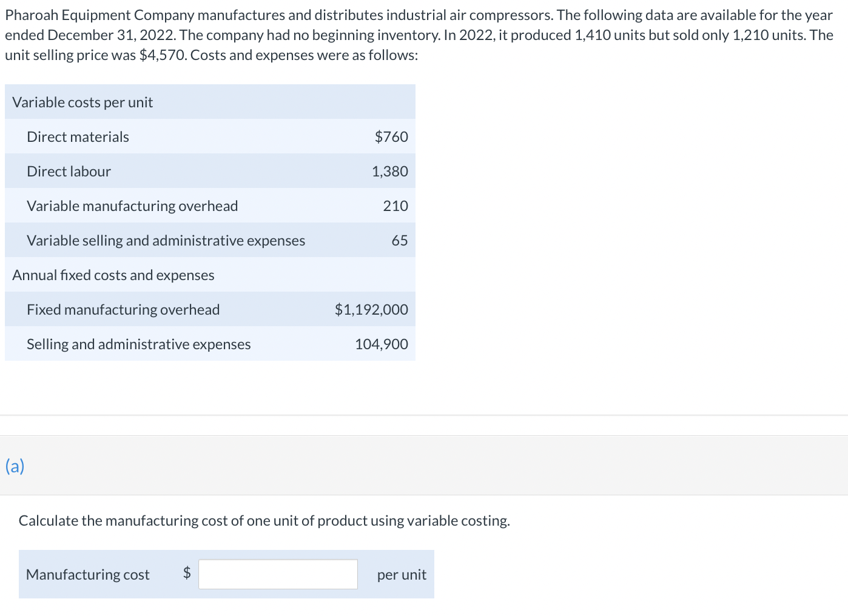Select the Direct materials $760 value
Screen dimensions: 848x616
(x=391, y=137)
